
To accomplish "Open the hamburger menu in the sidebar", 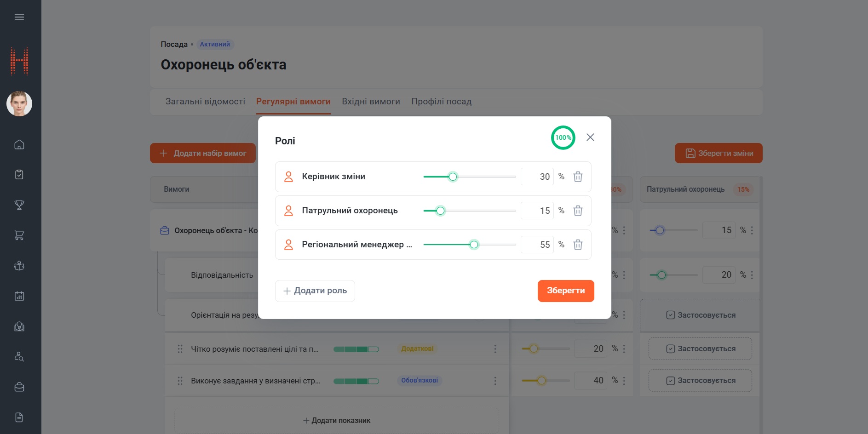I will (x=19, y=17).
